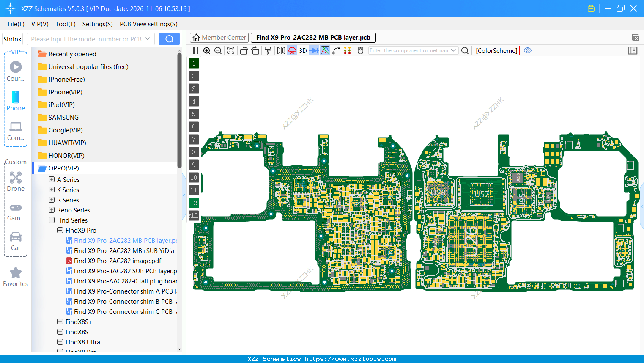Open the split-screen view icon

(x=194, y=50)
